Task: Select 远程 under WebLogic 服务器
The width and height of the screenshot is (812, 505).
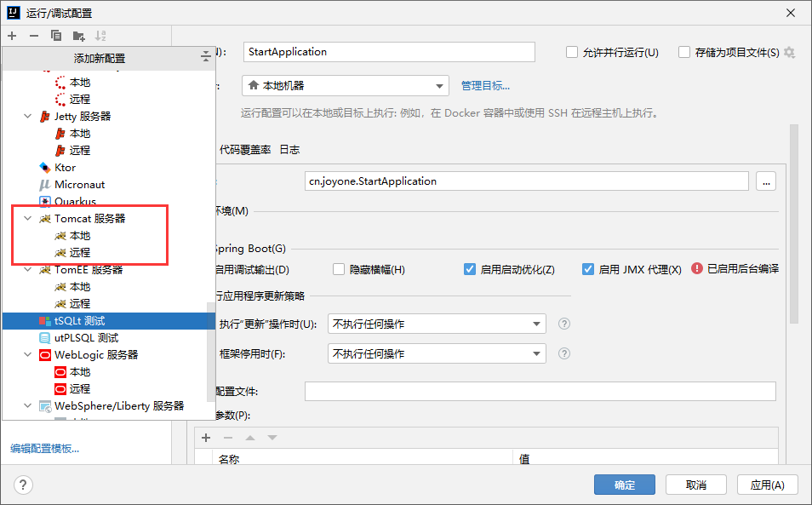Action: 80,389
